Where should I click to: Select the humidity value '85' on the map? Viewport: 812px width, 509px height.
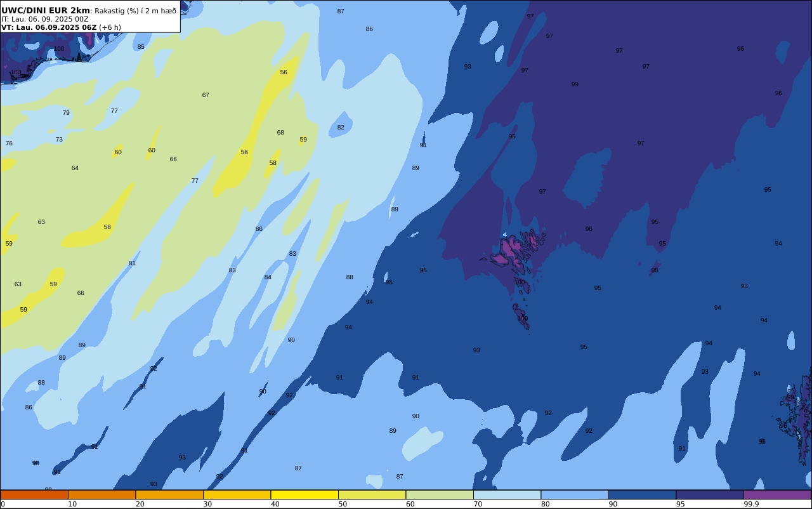[141, 47]
